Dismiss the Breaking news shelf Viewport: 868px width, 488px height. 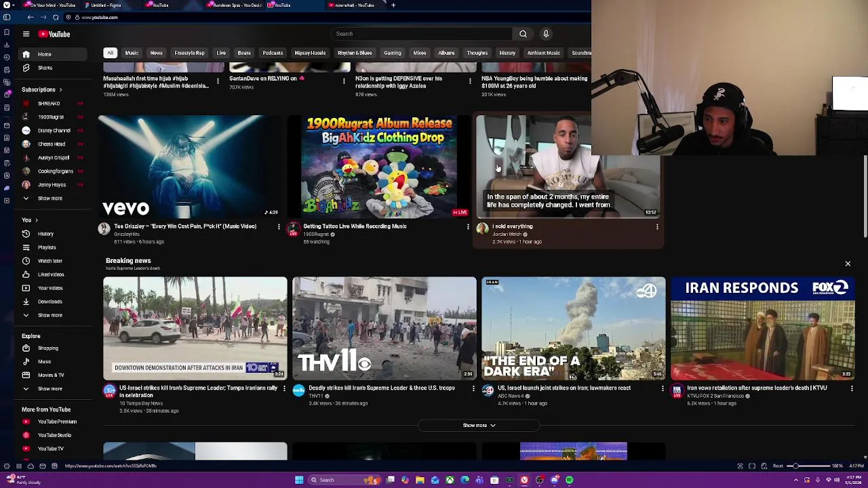click(848, 264)
